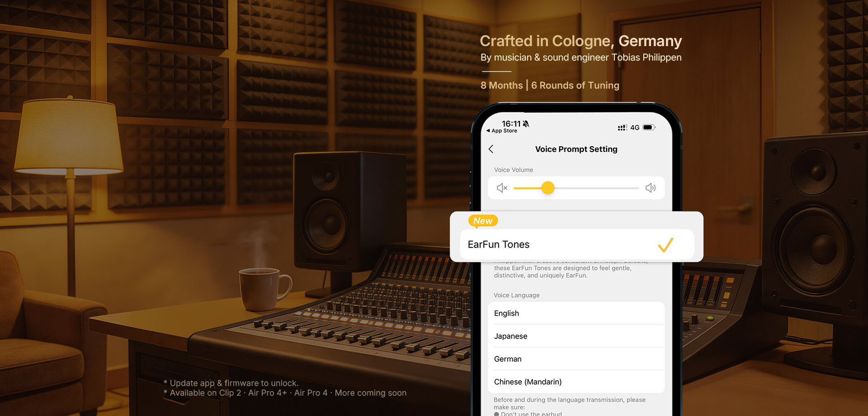Choose German voice language
The width and height of the screenshot is (868, 416).
576,359
